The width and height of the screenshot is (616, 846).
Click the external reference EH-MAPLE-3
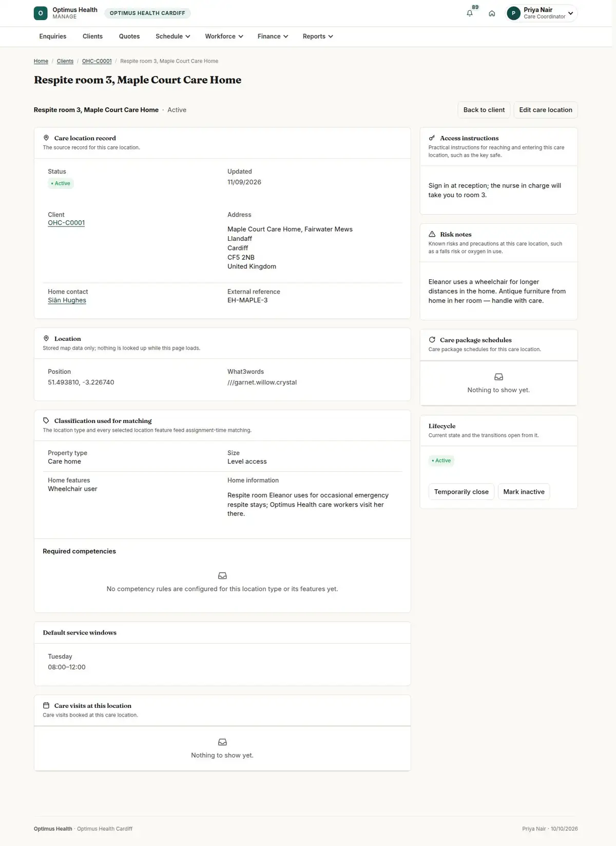pos(247,300)
